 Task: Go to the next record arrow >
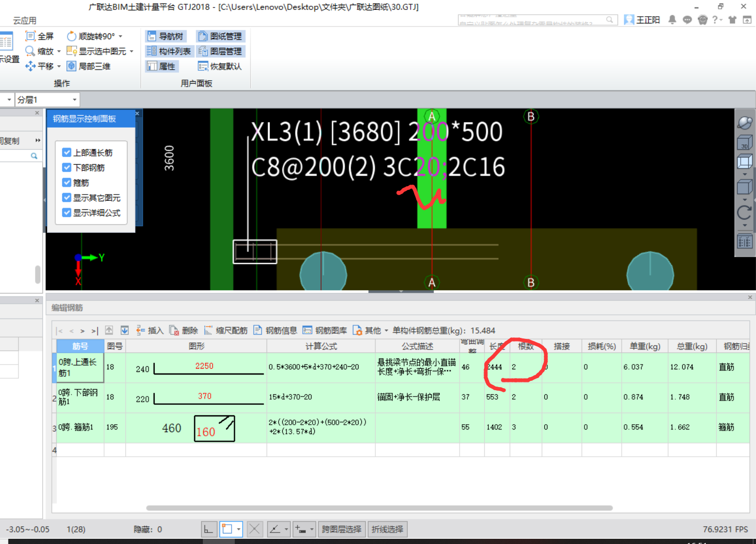point(83,331)
